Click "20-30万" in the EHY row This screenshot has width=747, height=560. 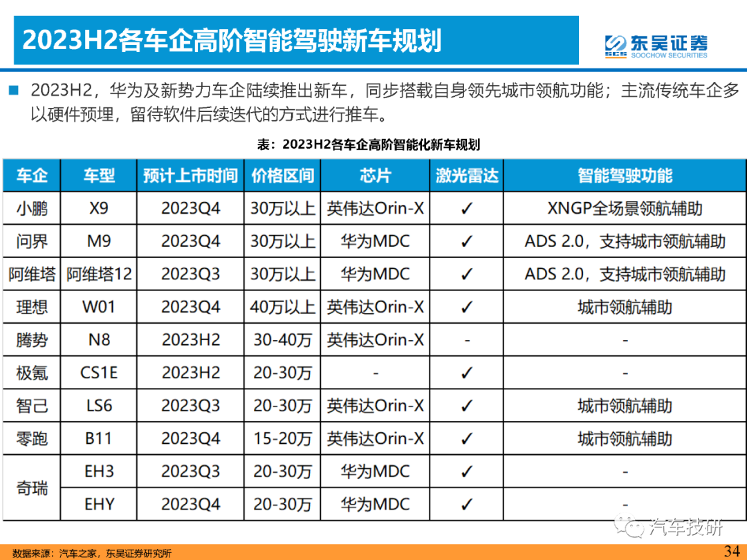tap(282, 504)
